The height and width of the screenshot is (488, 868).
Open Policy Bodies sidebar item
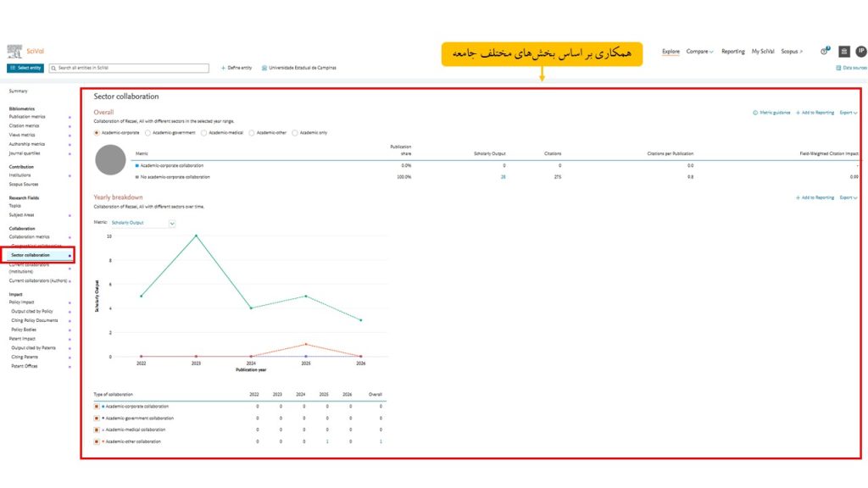point(24,330)
